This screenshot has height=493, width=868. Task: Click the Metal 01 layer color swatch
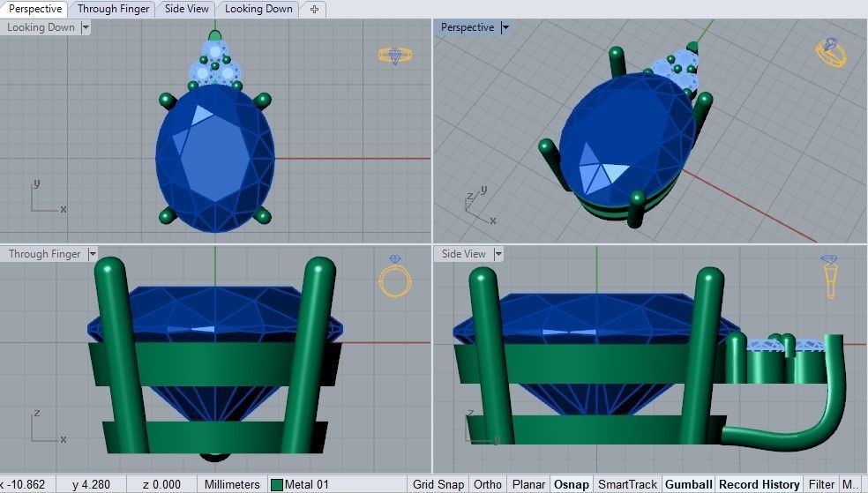coord(277,485)
